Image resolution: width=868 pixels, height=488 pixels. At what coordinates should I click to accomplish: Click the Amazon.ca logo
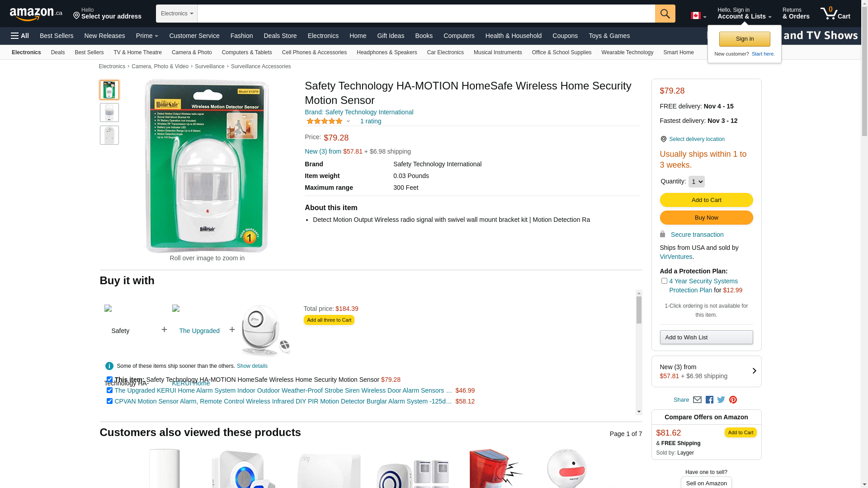pos(36,14)
